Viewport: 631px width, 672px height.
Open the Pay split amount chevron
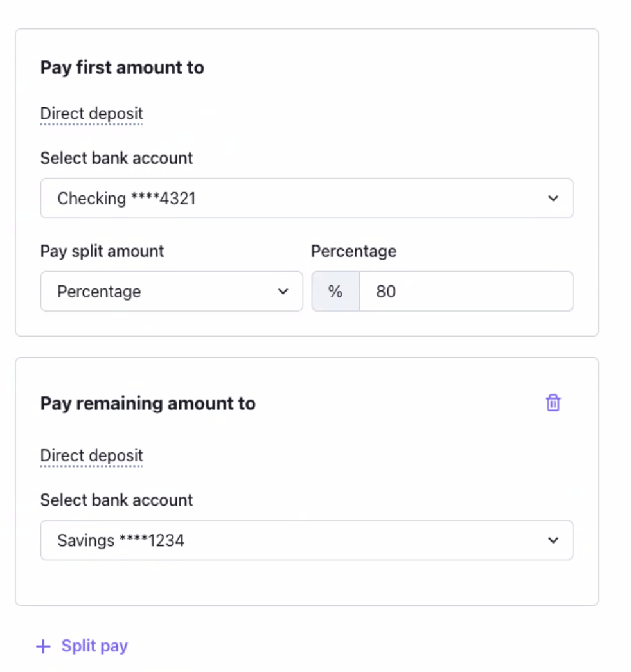[x=283, y=292]
